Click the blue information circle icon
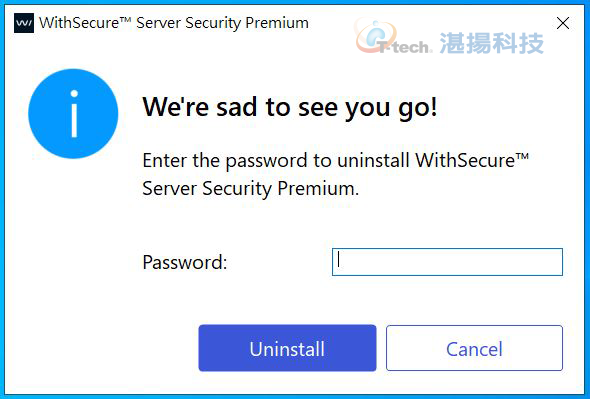 coord(73,114)
